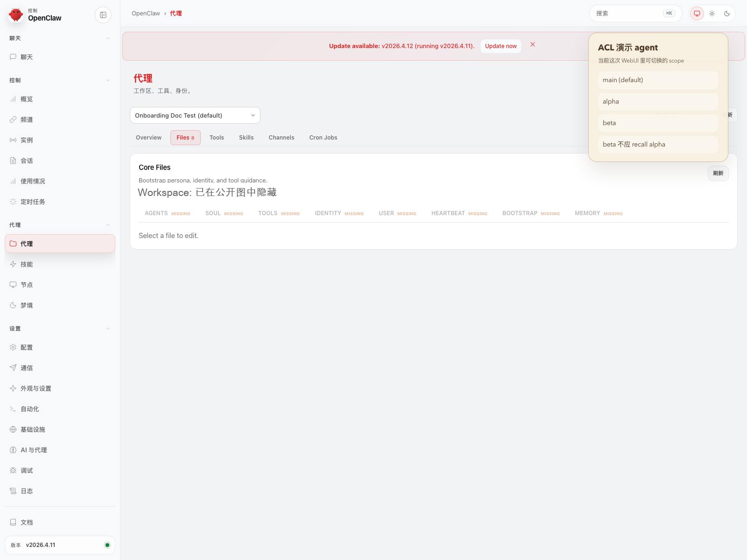Open the 基础设施 infrastructure settings
This screenshot has width=747, height=560.
(60, 429)
